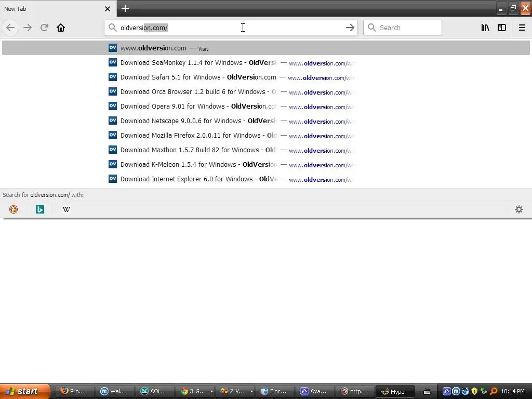Search with the DuckDuckGo engine icon
Viewport: 532px width, 399px height.
14,209
